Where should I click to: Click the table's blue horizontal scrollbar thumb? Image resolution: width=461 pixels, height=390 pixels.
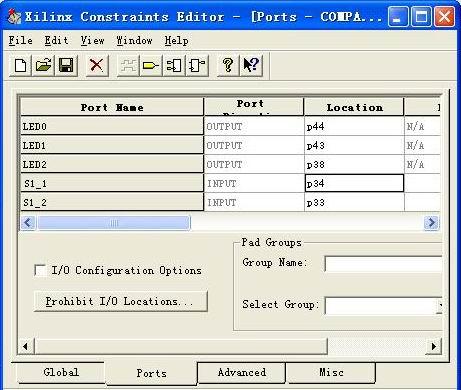coord(114,223)
